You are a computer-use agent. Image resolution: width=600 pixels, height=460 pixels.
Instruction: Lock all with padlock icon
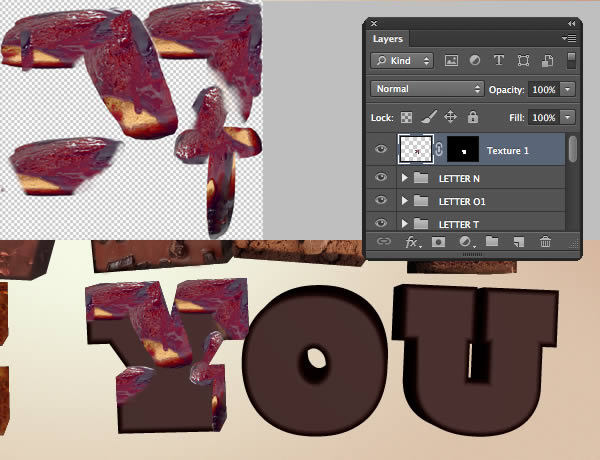[473, 117]
